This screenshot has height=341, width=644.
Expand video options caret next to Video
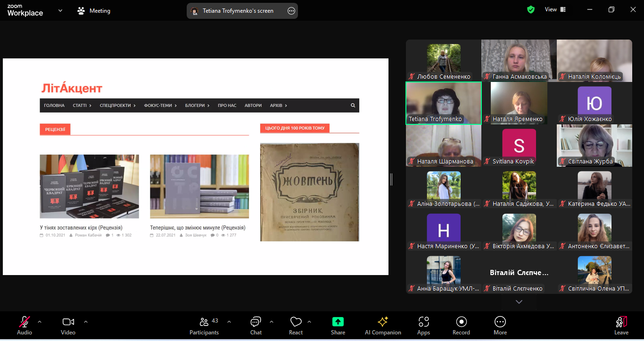pyautogui.click(x=86, y=322)
